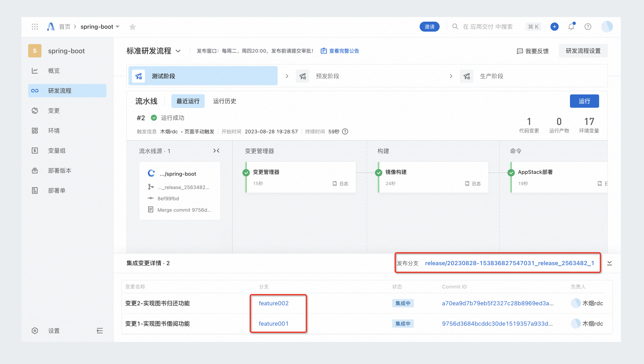The height and width of the screenshot is (364, 644).
Task: Click commit 8ef99fbd in source card
Action: pos(168,198)
